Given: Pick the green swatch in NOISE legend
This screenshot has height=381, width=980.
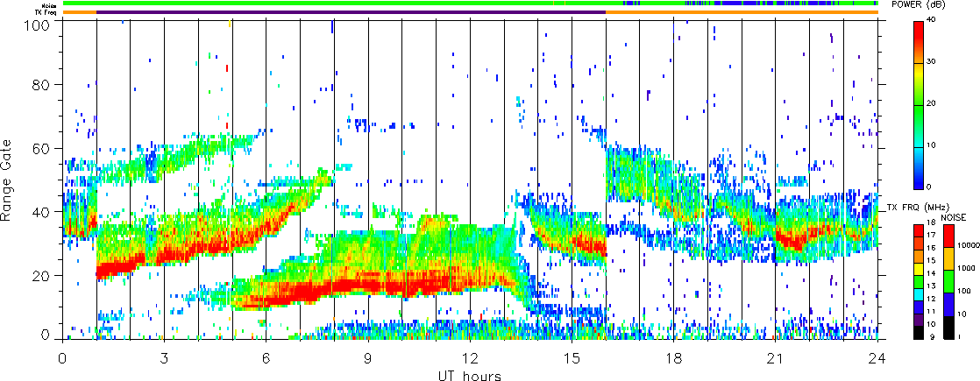Looking at the screenshot, I should click(x=948, y=282).
